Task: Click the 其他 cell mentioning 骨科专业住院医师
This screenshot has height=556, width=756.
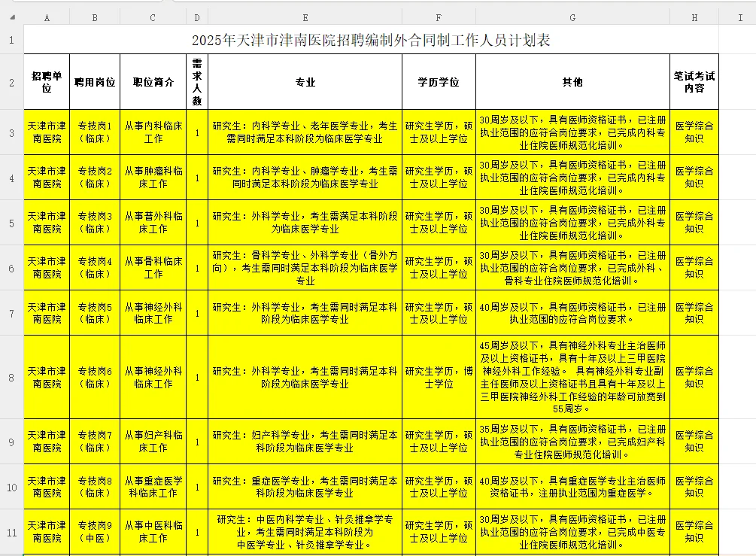Action: [x=572, y=268]
